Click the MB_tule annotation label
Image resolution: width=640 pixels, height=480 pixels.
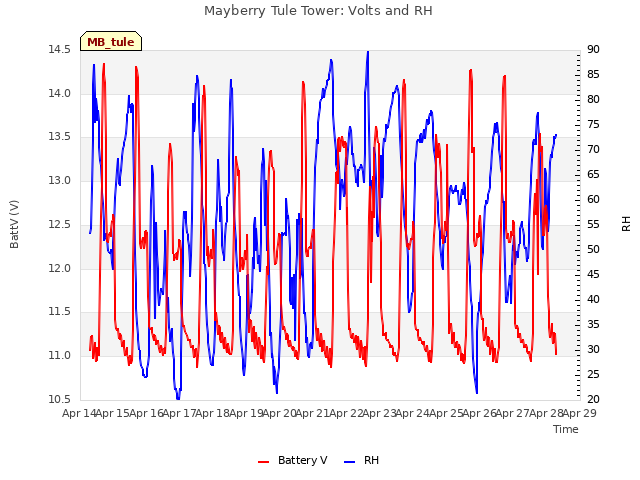pos(111,42)
